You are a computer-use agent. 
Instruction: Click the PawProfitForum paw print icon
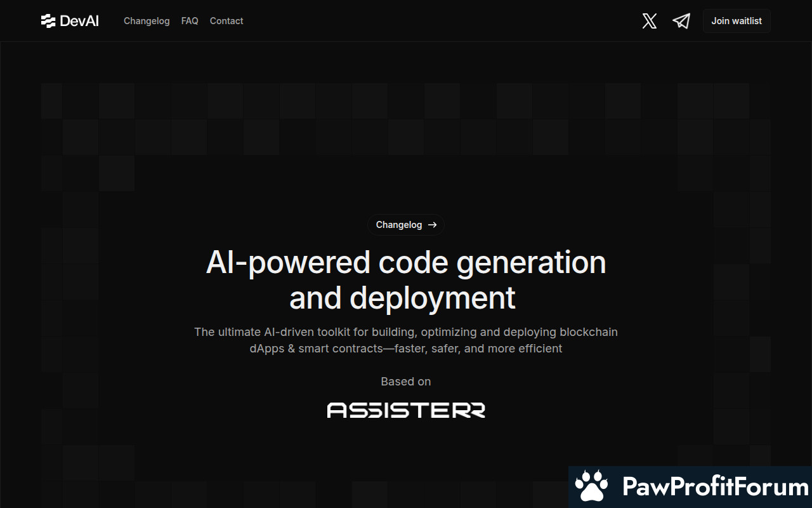[591, 486]
